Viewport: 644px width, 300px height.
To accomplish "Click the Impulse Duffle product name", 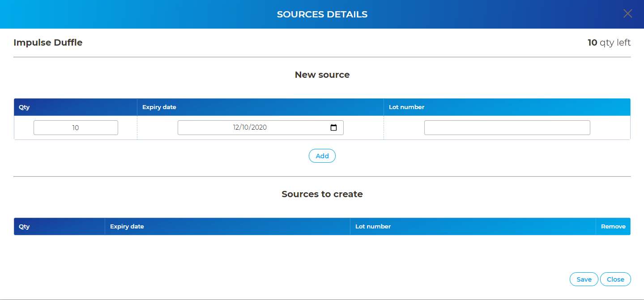I will pyautogui.click(x=48, y=43).
